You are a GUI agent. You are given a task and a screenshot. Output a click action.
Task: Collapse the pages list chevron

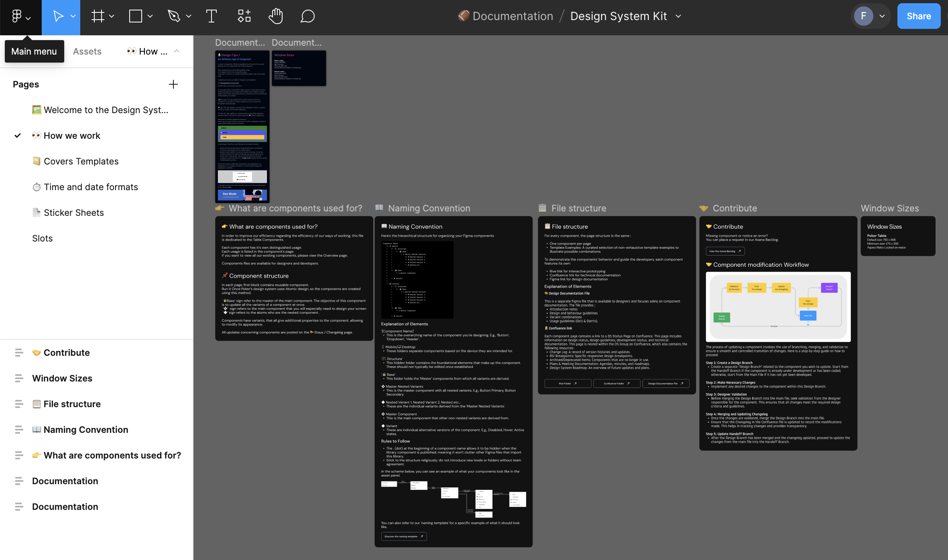point(177,51)
